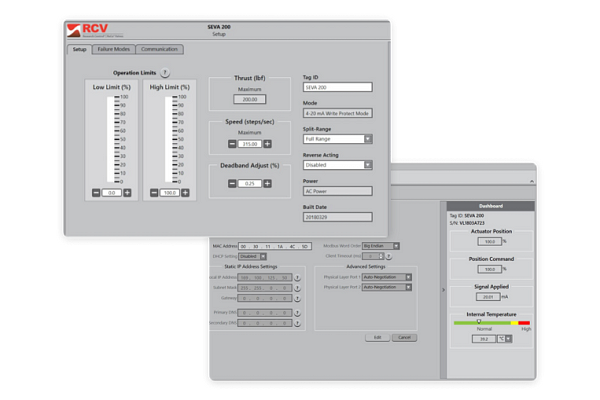The image size is (600, 400).
Task: Decrease maximum Speed with the minus button
Action: coord(232,144)
